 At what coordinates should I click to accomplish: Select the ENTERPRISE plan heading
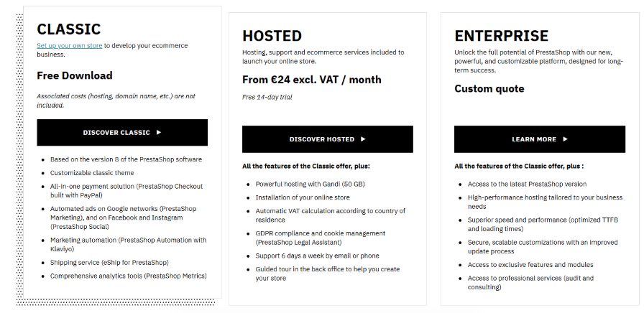coord(501,36)
